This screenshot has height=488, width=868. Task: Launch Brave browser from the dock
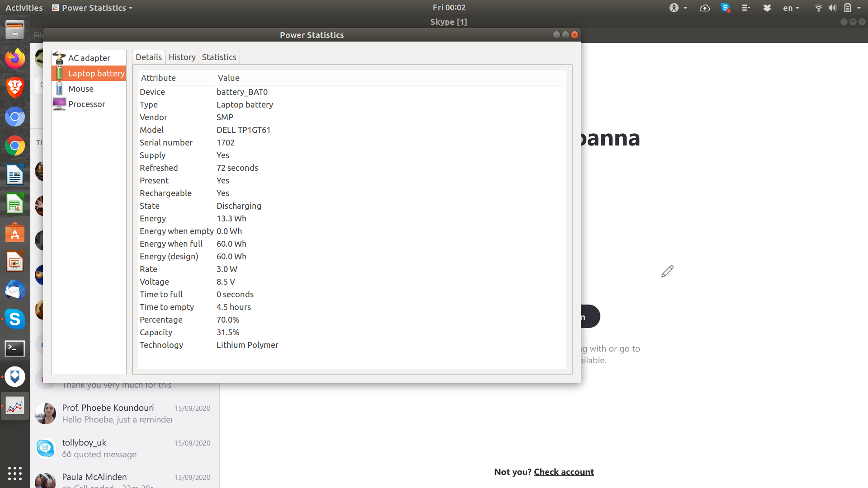point(15,88)
